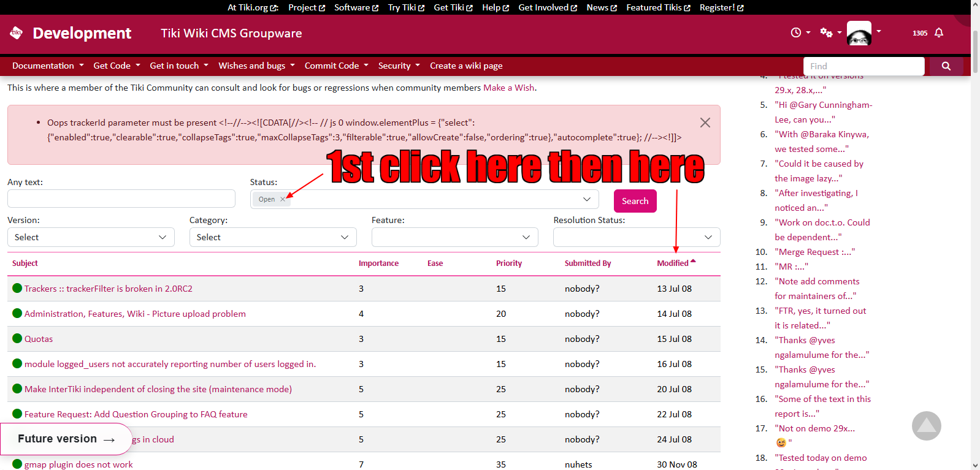
Task: Sort the table by Importance
Action: pos(378,263)
